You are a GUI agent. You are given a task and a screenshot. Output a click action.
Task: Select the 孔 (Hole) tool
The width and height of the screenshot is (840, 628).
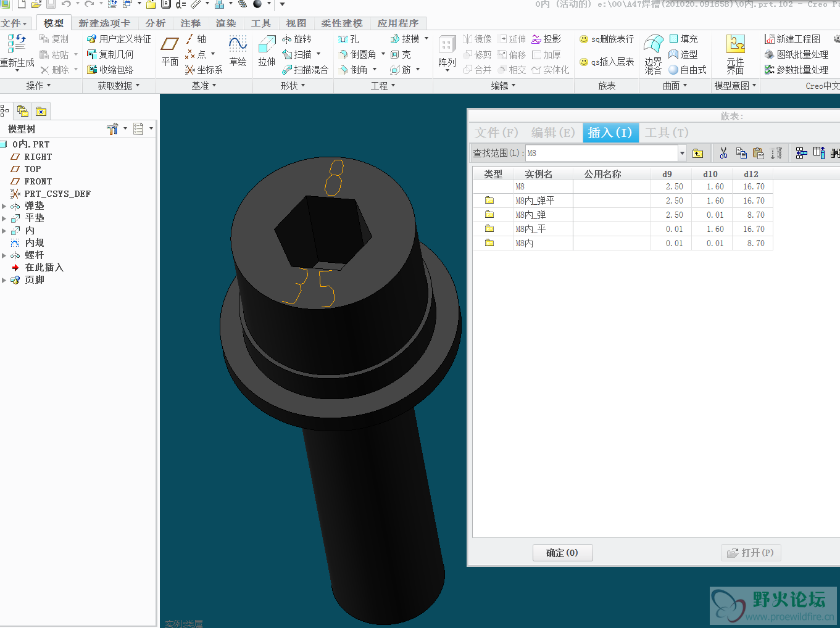[349, 39]
